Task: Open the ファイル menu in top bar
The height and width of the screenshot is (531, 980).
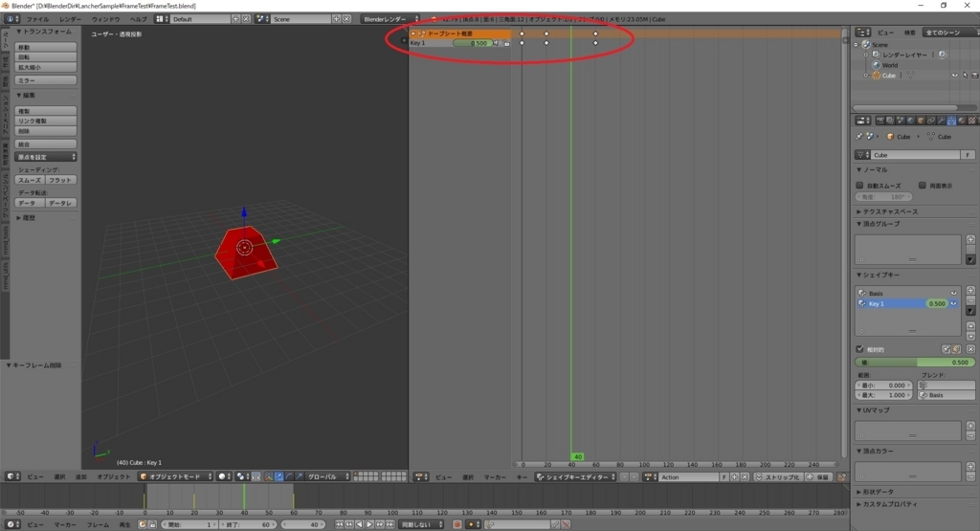Action: [37, 19]
